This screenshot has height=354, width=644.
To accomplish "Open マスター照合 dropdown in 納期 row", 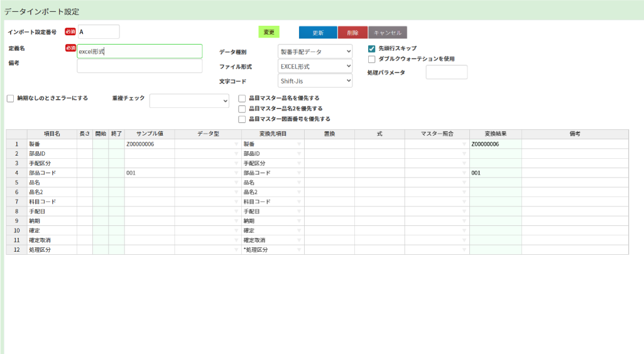I will [x=464, y=221].
